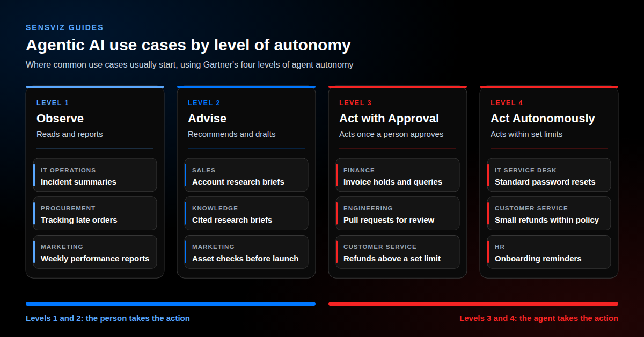Open the Tracking late orders card
Screen dimensions: 644x337
(95, 213)
